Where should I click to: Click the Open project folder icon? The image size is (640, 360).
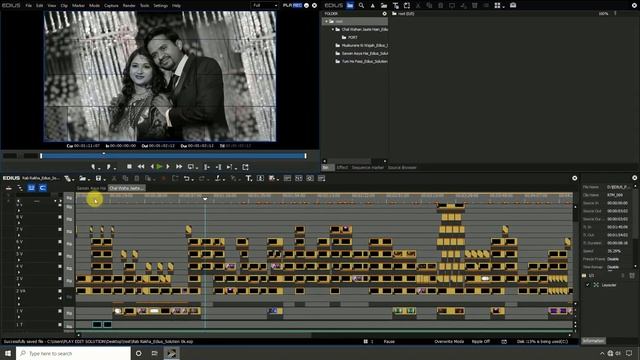coord(83,178)
